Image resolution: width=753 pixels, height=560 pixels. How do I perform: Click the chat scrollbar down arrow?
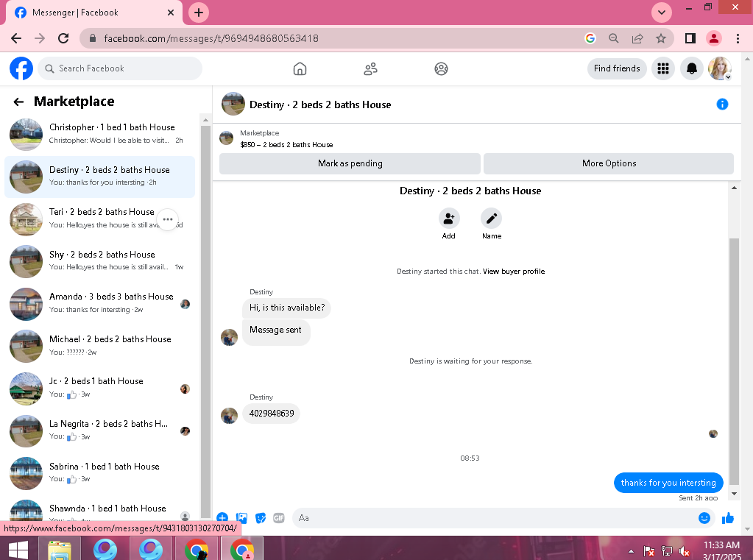(734, 494)
